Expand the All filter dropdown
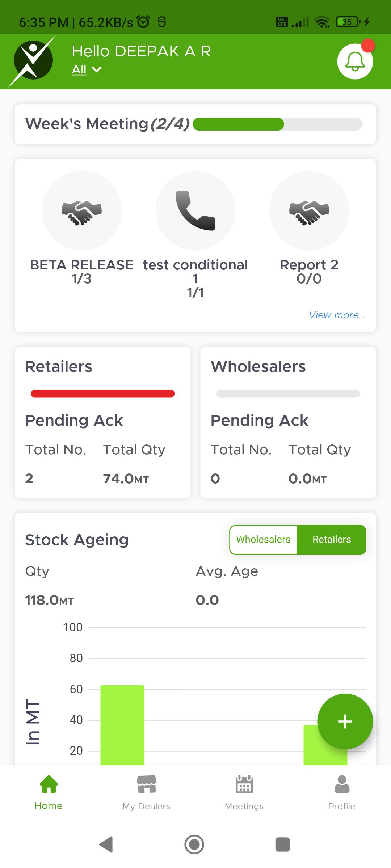The height and width of the screenshot is (868, 391). pyautogui.click(x=87, y=69)
